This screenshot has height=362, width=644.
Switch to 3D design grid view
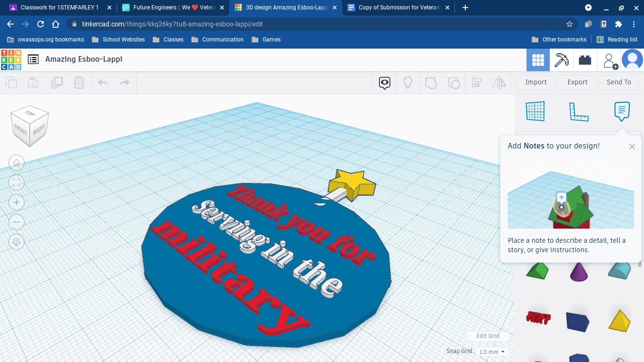pos(538,60)
